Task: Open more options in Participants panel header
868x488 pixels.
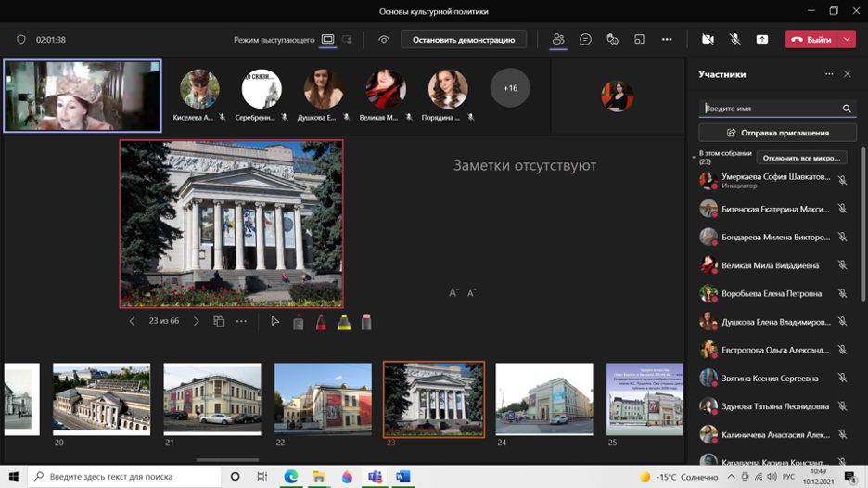Action: coord(829,74)
